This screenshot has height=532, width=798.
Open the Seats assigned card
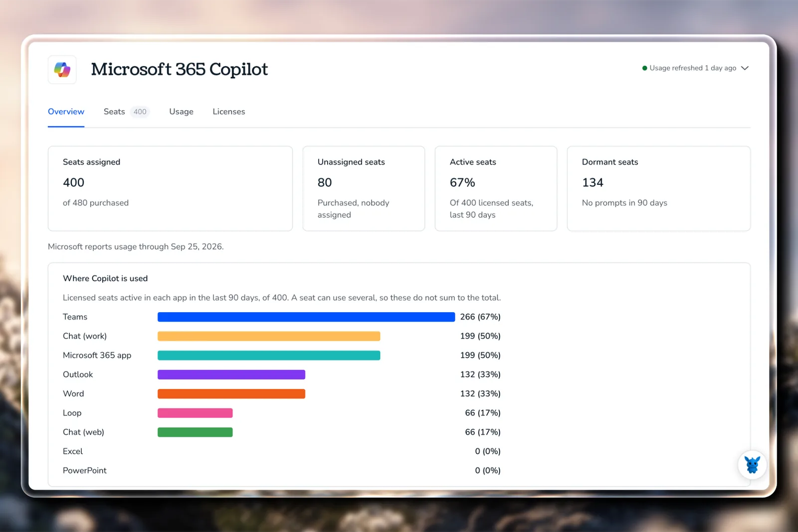coord(170,188)
